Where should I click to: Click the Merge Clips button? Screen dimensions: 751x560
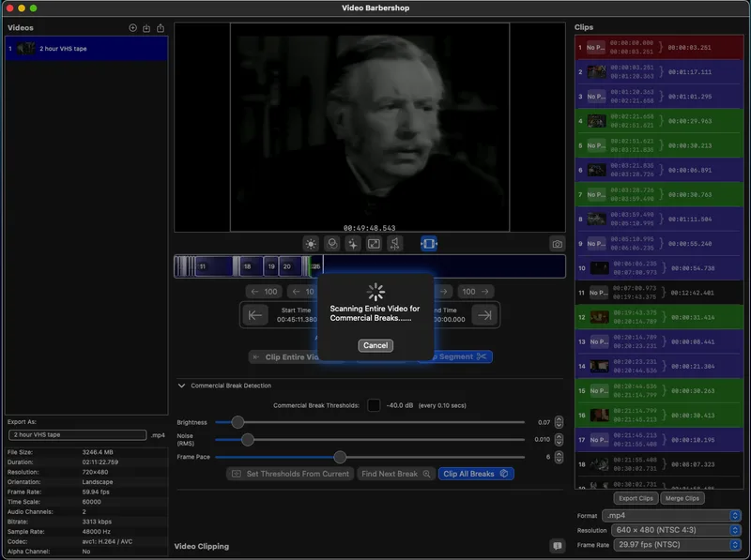(682, 498)
